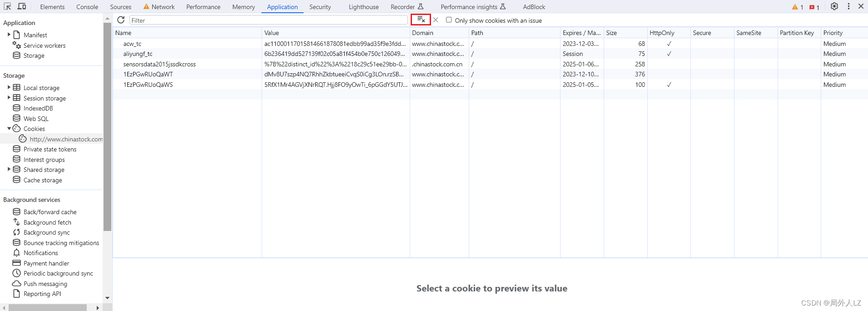Click the Cookies icon in sidebar
The height and width of the screenshot is (311, 868).
17,129
